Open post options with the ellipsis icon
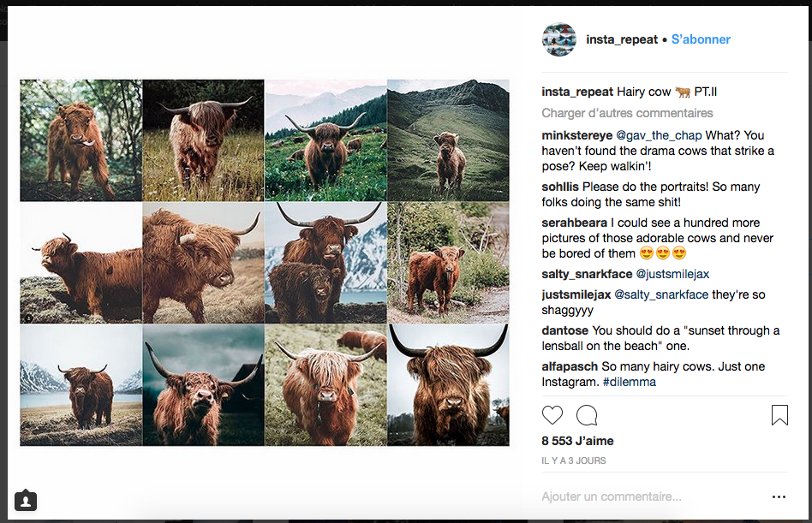The height and width of the screenshot is (523, 812). (x=779, y=496)
